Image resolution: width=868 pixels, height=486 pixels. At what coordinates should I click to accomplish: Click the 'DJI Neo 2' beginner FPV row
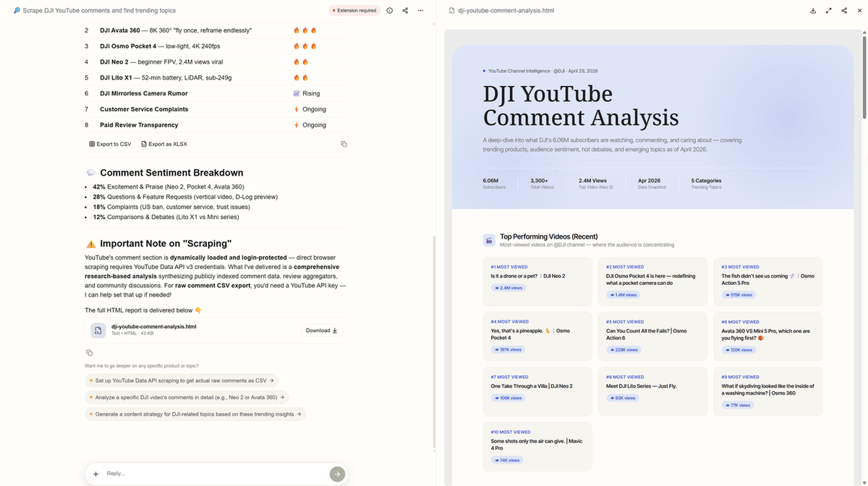[216, 62]
